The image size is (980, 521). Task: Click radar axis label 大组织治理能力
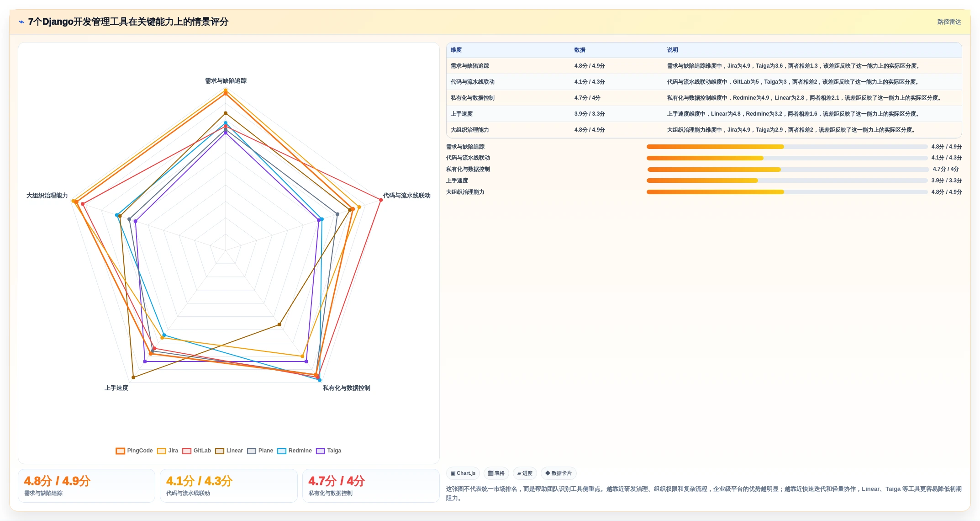47,196
